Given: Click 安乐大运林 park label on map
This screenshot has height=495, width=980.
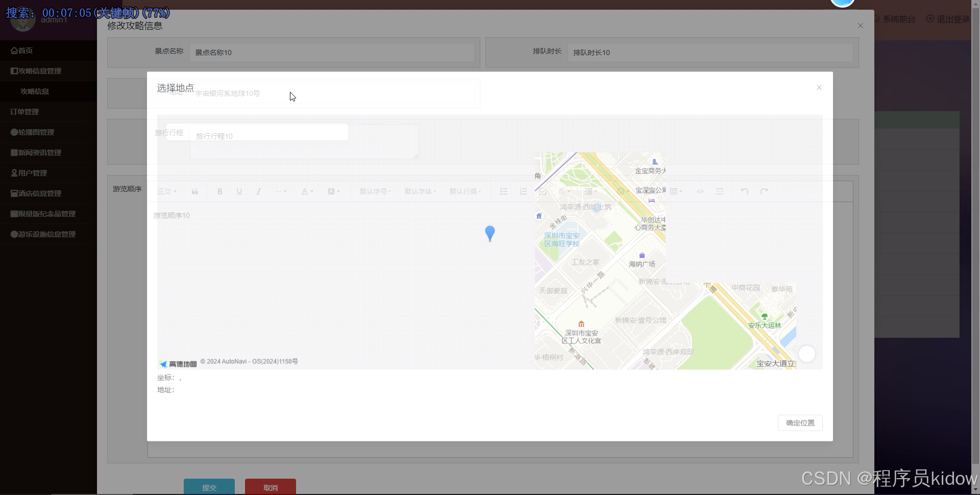Looking at the screenshot, I should 765,325.
